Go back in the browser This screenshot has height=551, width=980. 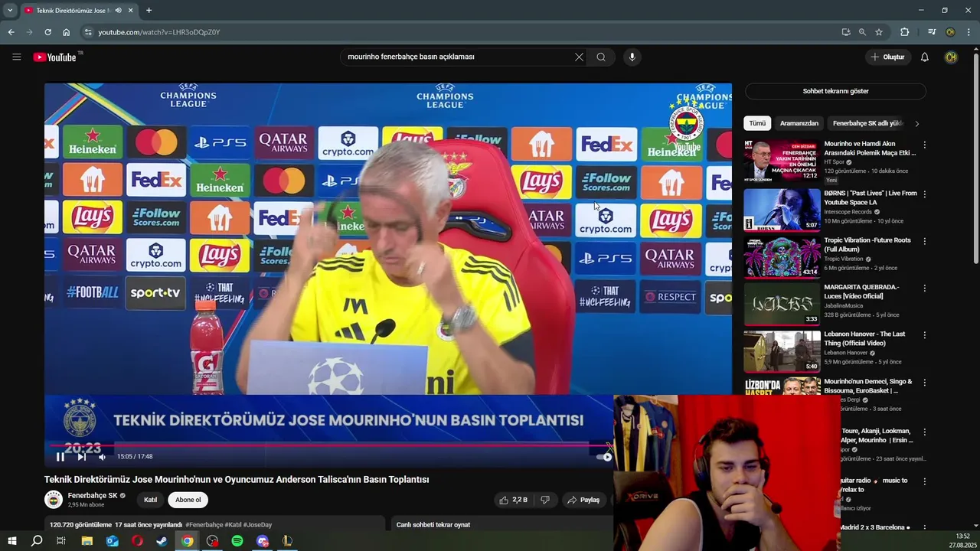click(11, 32)
